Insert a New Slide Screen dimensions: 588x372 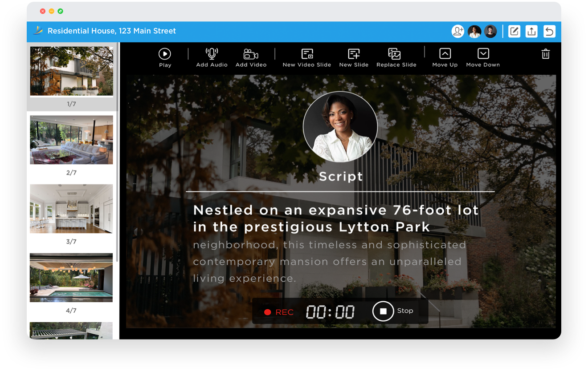coord(354,58)
